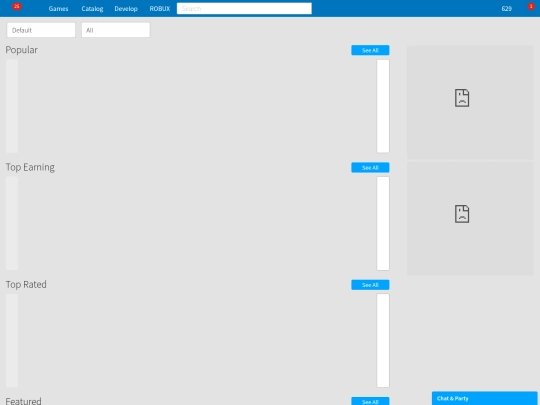Select the Featured section heading
Viewport: 540px width, 405px height.
click(23, 401)
